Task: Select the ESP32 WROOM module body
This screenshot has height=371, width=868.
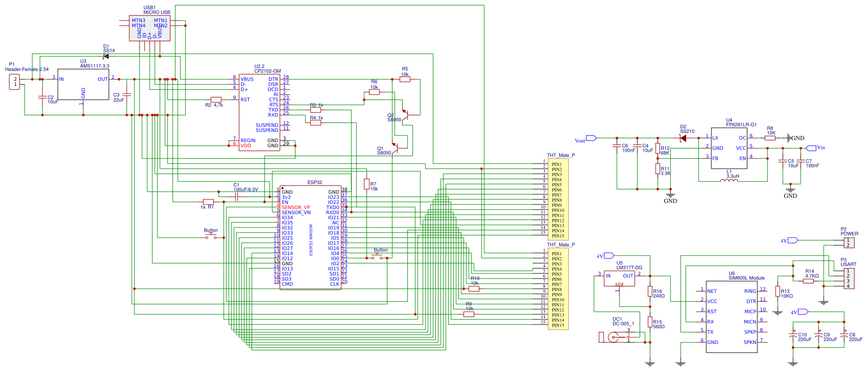Action: pos(310,238)
